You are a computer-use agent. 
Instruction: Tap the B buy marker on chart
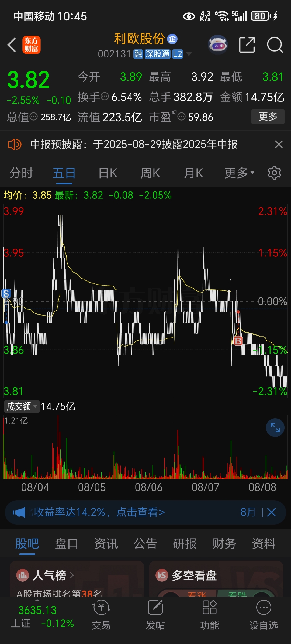coord(238,341)
